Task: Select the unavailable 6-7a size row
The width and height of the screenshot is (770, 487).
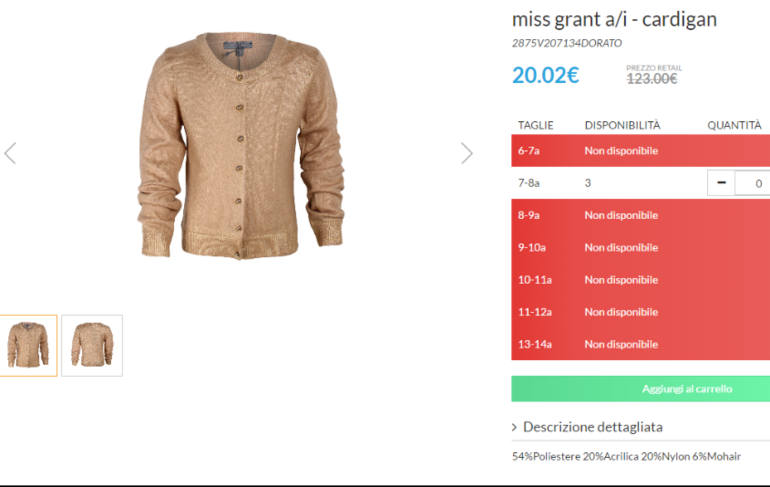Action: tap(640, 151)
